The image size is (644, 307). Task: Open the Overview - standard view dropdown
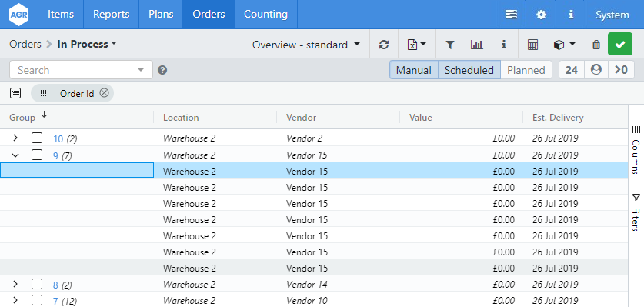pos(306,45)
